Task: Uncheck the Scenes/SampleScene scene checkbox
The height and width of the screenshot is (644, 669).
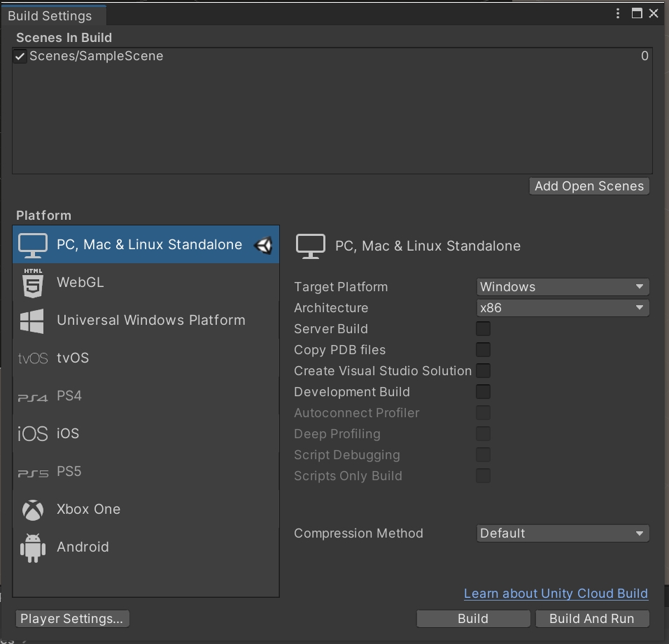Action: tap(20, 57)
